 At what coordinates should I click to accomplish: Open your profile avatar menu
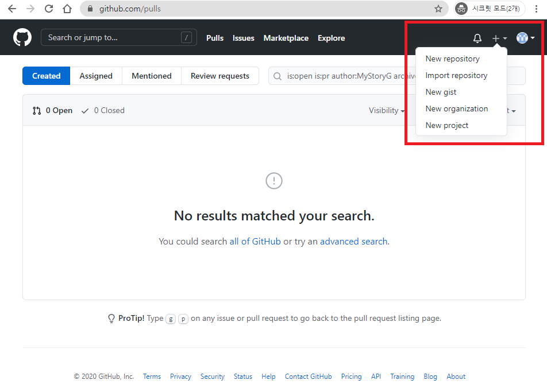pyautogui.click(x=522, y=37)
